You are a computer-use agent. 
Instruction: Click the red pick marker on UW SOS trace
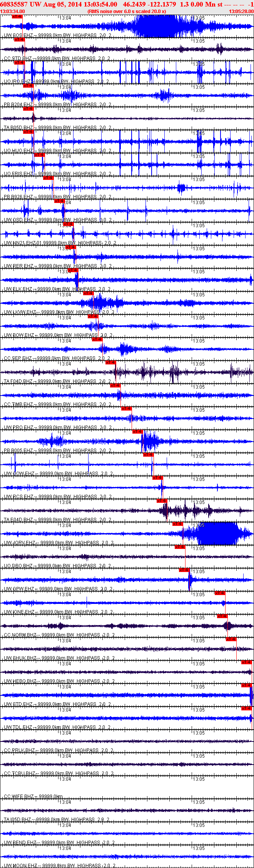point(17,17)
